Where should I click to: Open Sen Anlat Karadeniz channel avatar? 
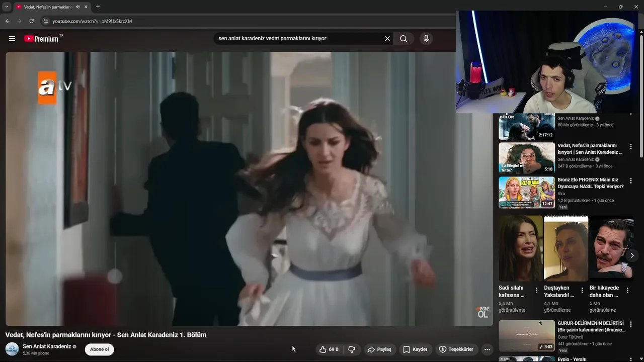coord(12,349)
